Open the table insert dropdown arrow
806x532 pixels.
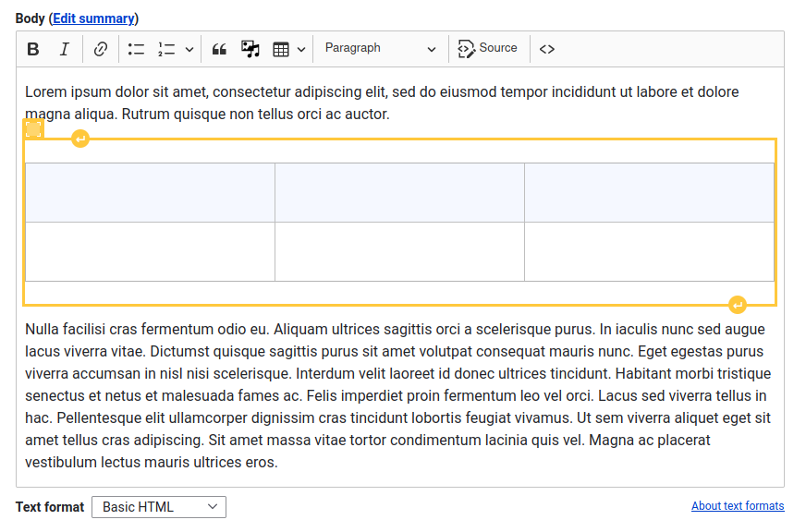300,48
